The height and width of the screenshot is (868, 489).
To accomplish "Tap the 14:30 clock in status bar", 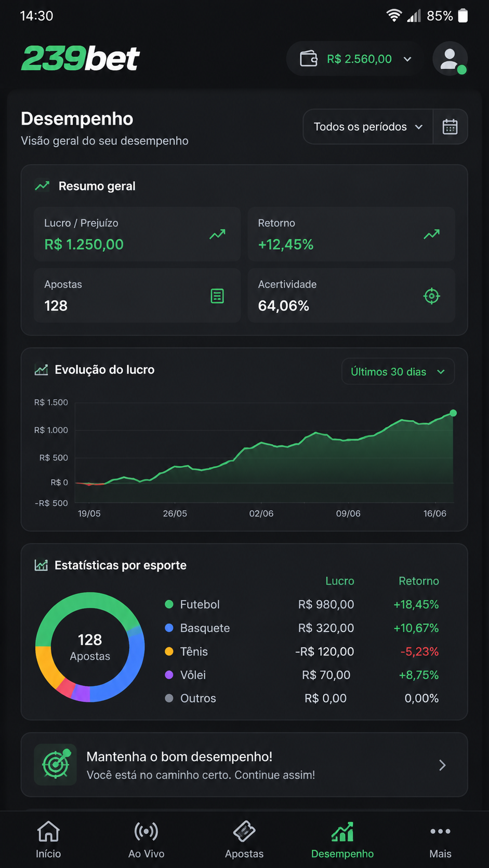I will 36,16.
